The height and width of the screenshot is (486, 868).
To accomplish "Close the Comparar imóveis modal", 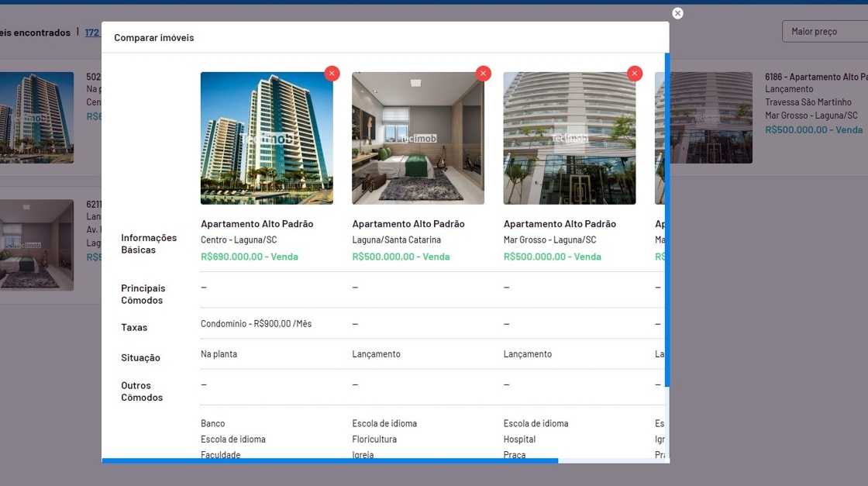I will coord(677,13).
